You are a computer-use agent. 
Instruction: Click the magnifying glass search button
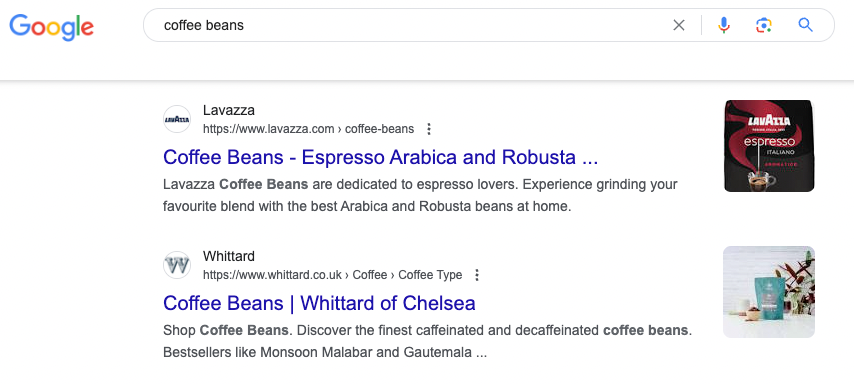pyautogui.click(x=805, y=25)
